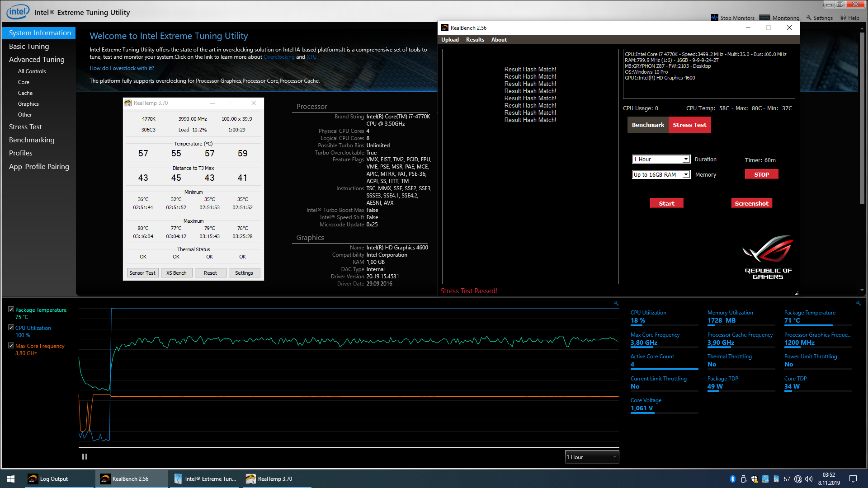Screen dimensions: 868x488
Task: Select Core under Advanced Tuning
Action: pyautogui.click(x=24, y=82)
